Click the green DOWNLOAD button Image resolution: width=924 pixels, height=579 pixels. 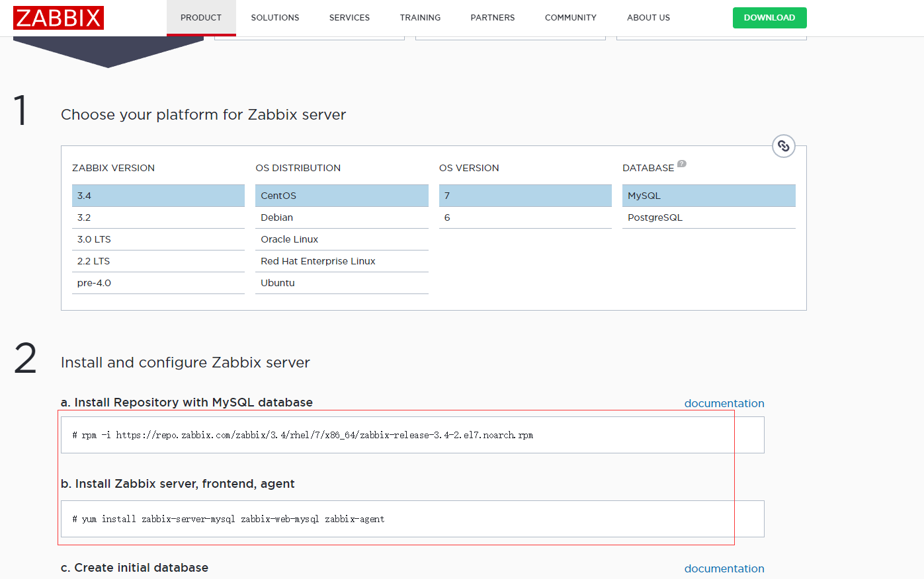click(769, 18)
